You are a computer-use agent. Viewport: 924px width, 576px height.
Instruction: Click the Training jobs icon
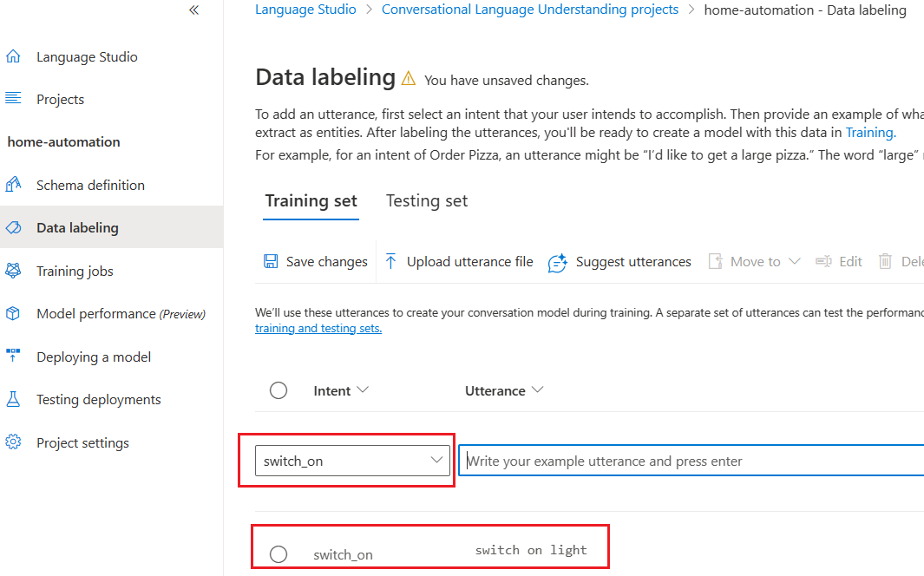(x=13, y=271)
